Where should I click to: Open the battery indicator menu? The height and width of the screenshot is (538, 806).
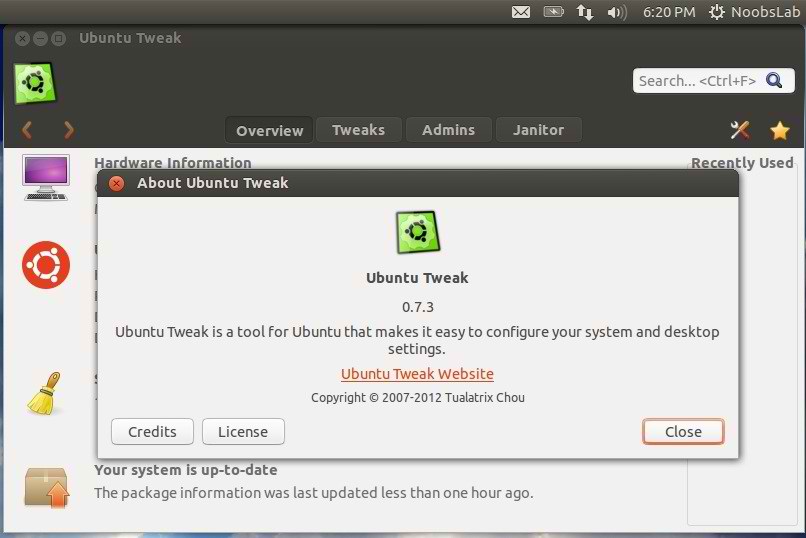click(x=554, y=11)
